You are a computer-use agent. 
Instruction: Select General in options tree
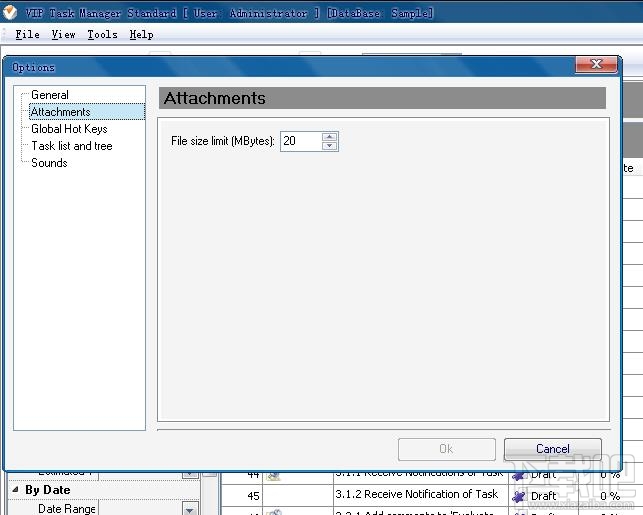(50, 95)
